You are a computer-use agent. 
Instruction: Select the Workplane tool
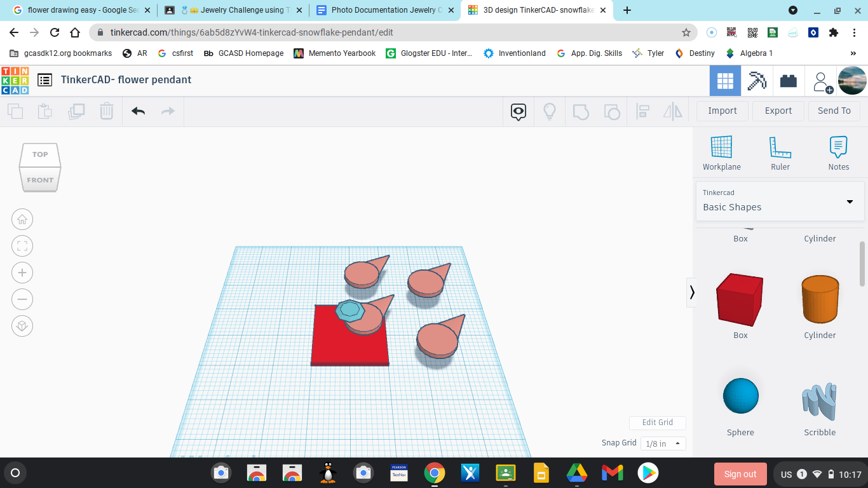tap(722, 153)
